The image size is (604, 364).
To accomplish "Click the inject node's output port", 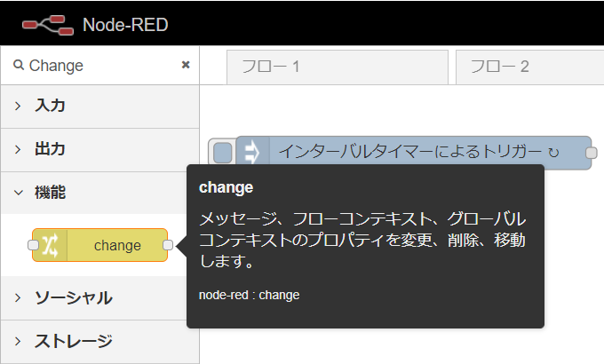I will click(592, 153).
